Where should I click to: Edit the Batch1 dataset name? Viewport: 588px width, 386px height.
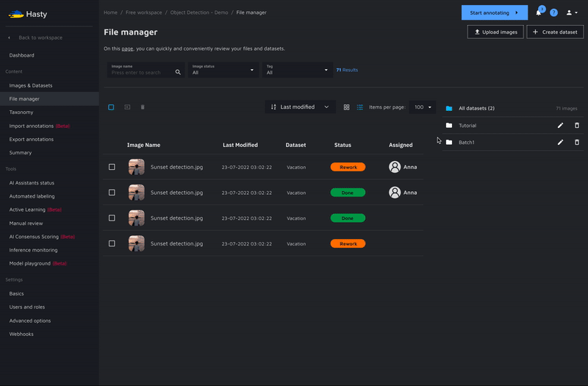coord(560,142)
